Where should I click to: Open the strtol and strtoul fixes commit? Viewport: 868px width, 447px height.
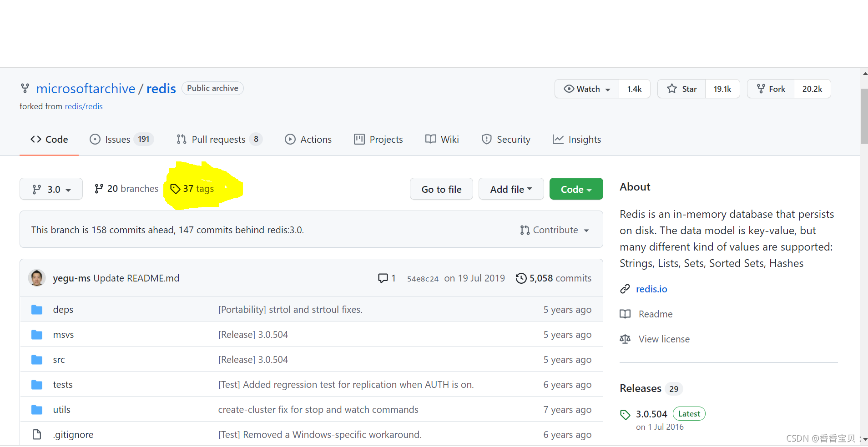290,310
